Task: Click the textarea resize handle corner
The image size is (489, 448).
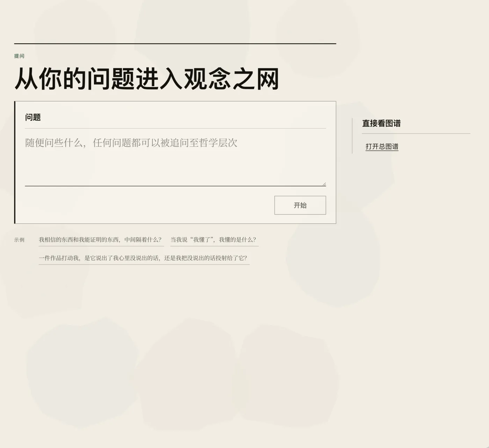Action: pos(324,184)
